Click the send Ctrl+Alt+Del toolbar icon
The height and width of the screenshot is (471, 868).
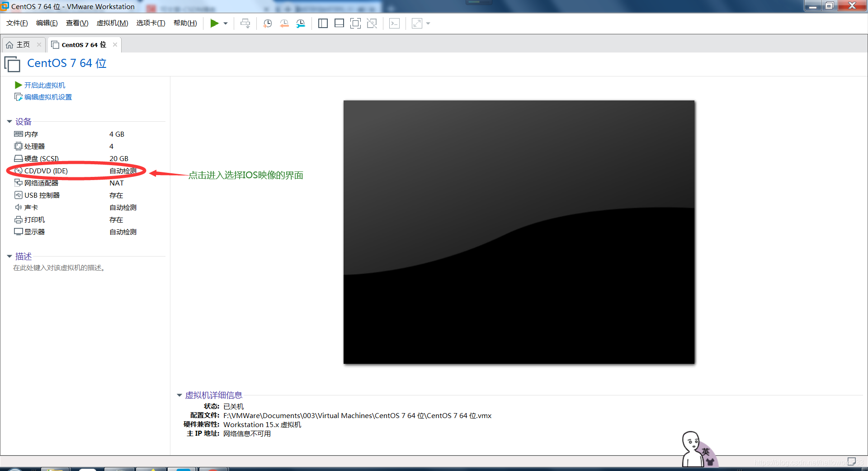pyautogui.click(x=245, y=24)
